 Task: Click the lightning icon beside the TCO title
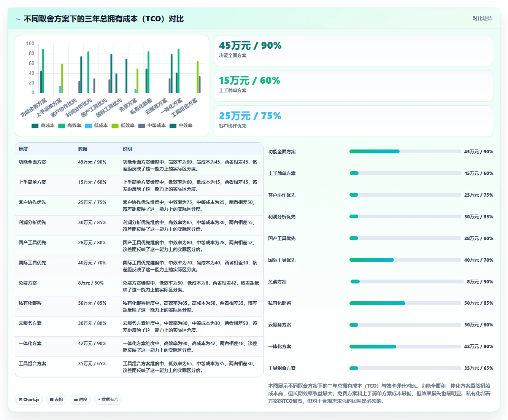(18, 19)
